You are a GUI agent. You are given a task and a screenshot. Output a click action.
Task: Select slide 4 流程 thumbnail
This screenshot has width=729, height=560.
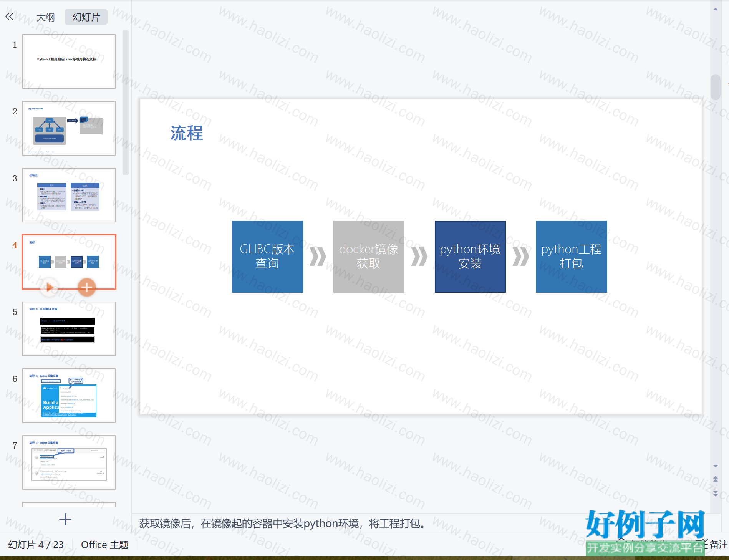click(69, 262)
